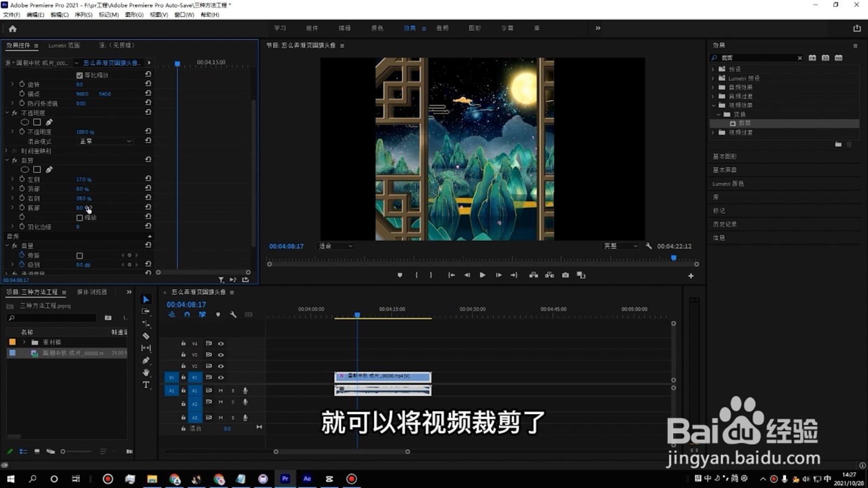Select the Selection tool arrow
The width and height of the screenshot is (868, 488).
[146, 299]
